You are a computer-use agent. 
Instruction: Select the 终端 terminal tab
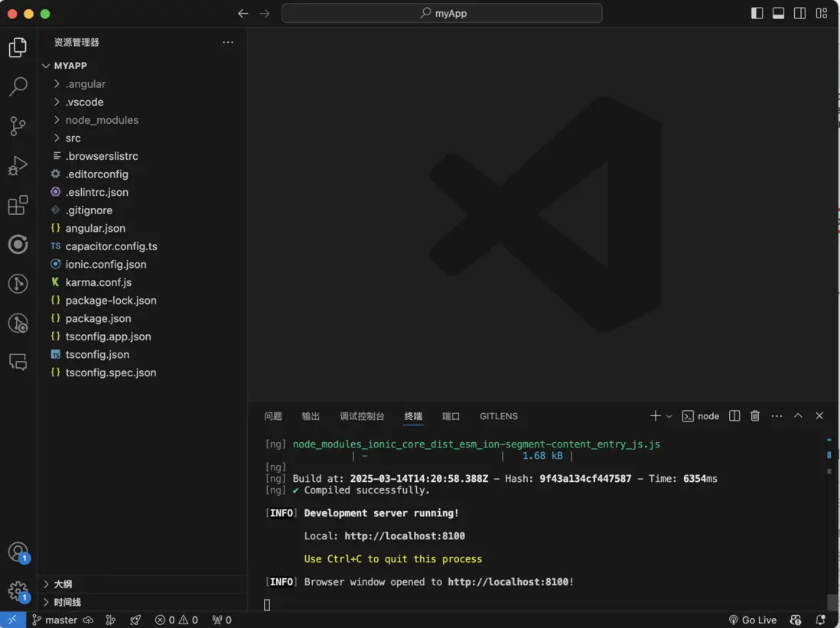[x=413, y=416]
